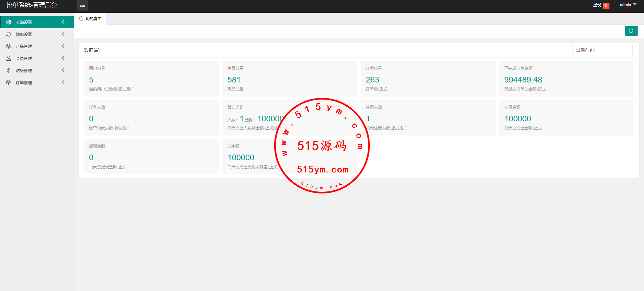Click the 日期时间 date input field
Image resolution: width=644 pixels, height=291 pixels.
(x=602, y=50)
